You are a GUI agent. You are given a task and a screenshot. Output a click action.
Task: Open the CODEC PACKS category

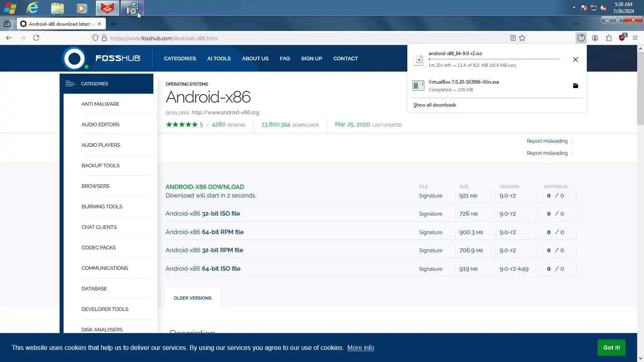[x=99, y=247]
